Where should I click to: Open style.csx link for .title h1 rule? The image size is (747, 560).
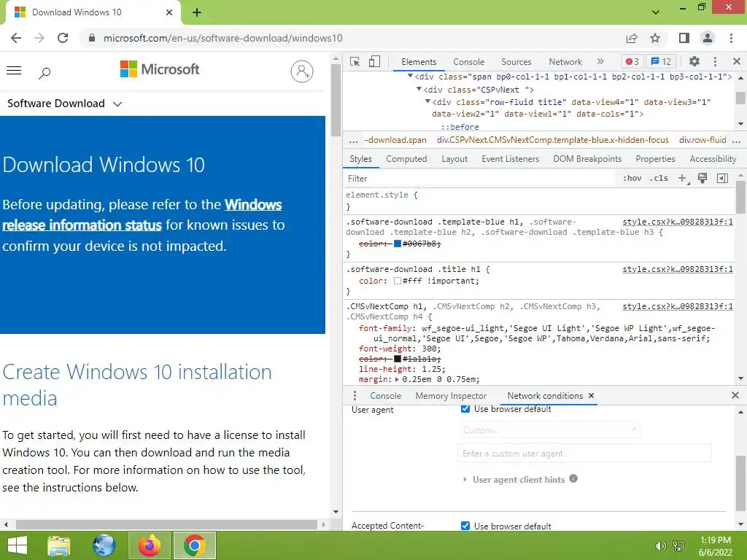[678, 270]
